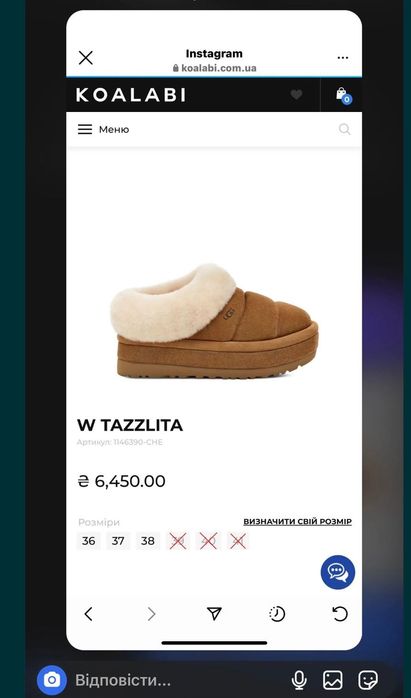411x698 pixels.
Task: Tap the search magnifier icon
Action: pyautogui.click(x=344, y=130)
